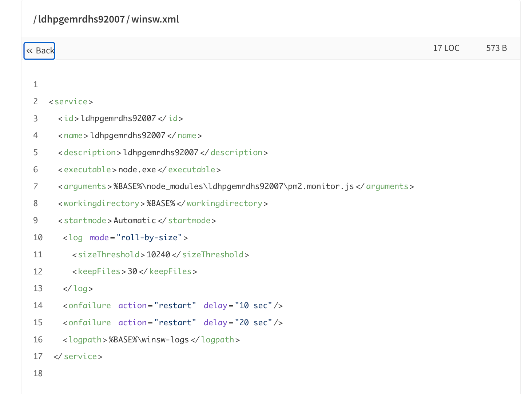The image size is (532, 394).
Task: Click the sizeThreshold value 10240
Action: coord(158,254)
